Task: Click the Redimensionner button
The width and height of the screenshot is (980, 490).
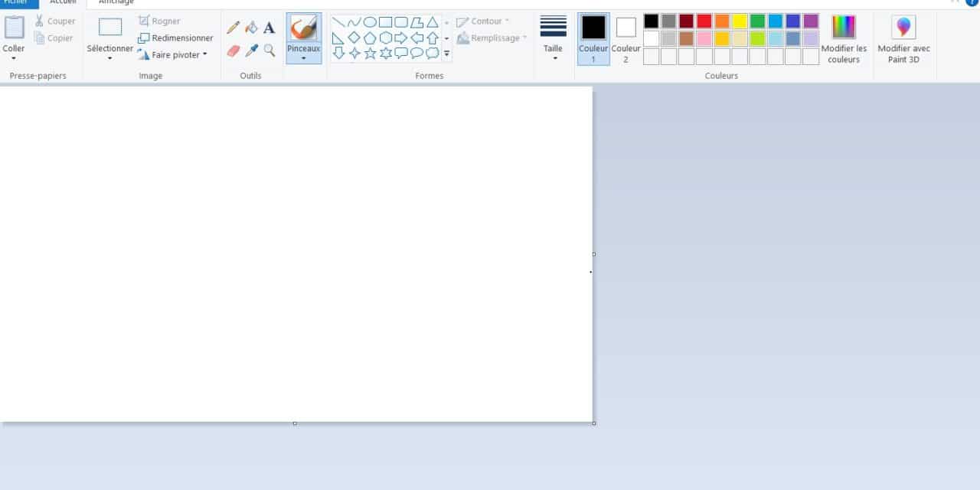Action: [x=175, y=38]
